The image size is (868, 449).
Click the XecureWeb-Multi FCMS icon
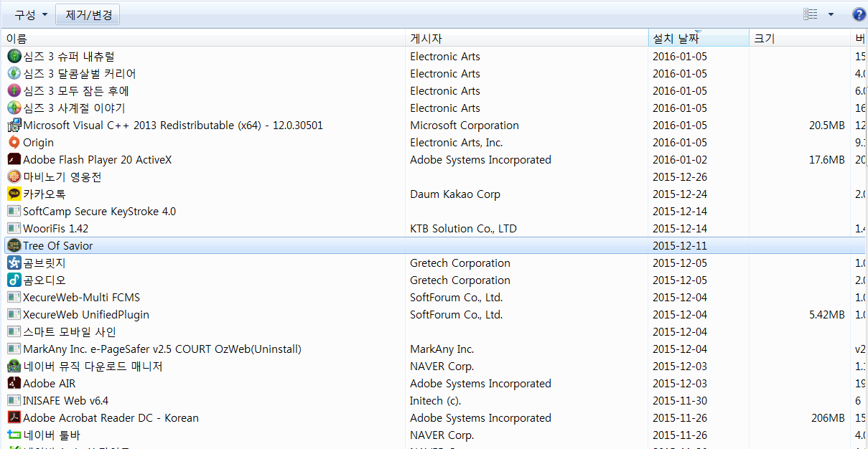[14, 297]
